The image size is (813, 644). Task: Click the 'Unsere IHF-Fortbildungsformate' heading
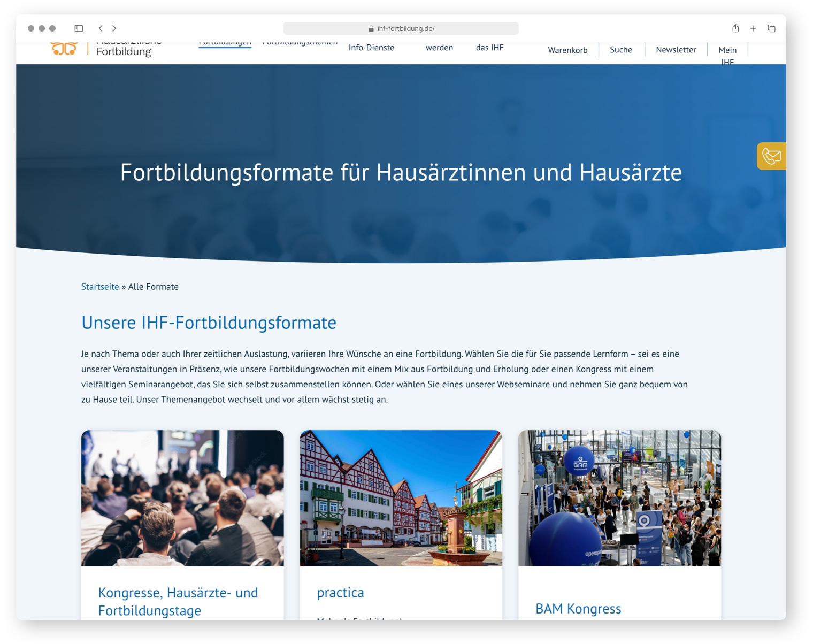tap(209, 323)
